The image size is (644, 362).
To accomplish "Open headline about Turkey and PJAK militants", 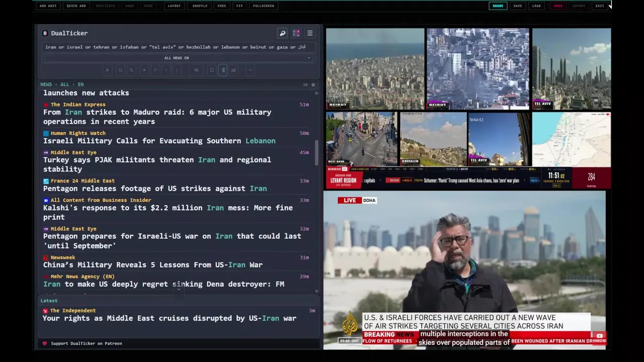I will tap(157, 164).
